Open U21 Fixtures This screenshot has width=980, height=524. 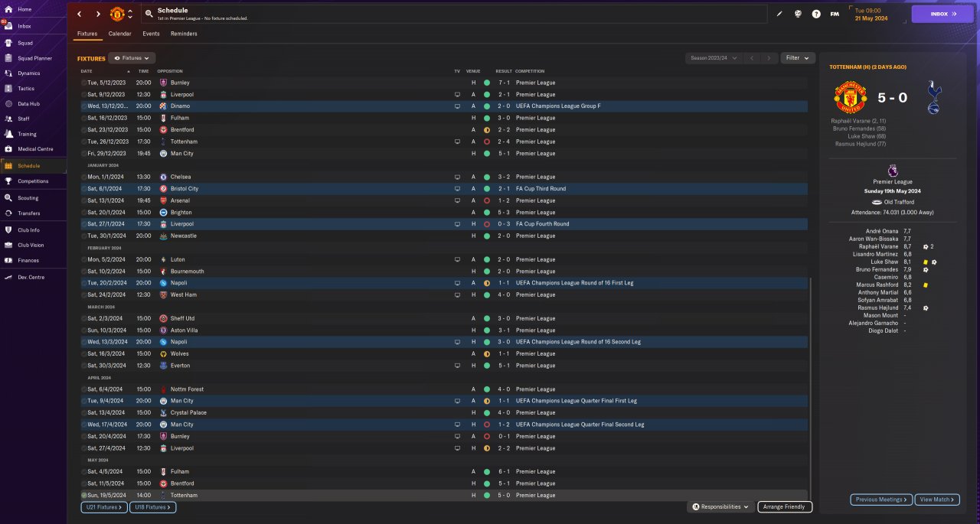103,507
